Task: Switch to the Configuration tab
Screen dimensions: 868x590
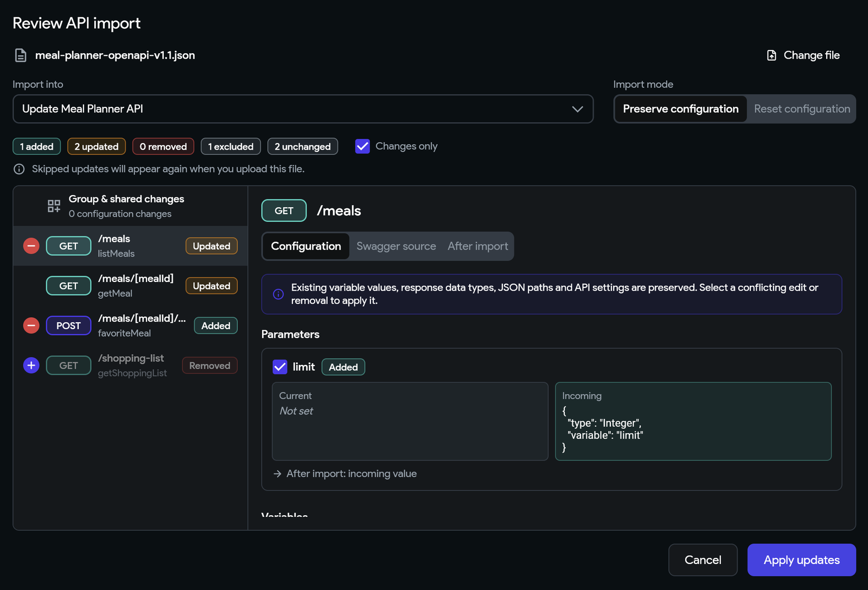Action: click(306, 246)
